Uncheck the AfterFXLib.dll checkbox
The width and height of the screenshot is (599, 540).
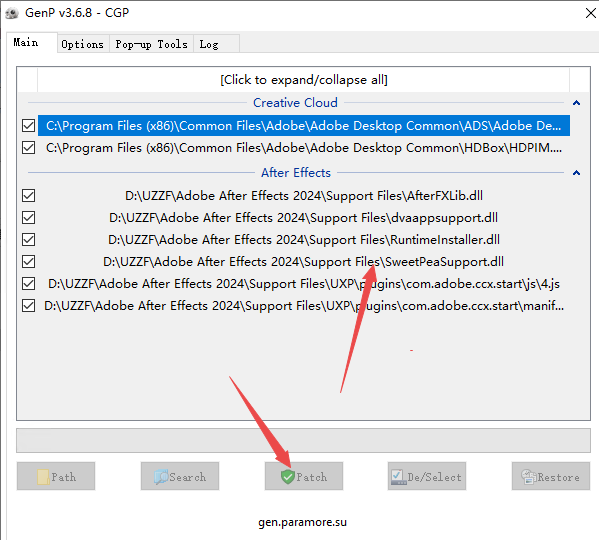coord(29,196)
